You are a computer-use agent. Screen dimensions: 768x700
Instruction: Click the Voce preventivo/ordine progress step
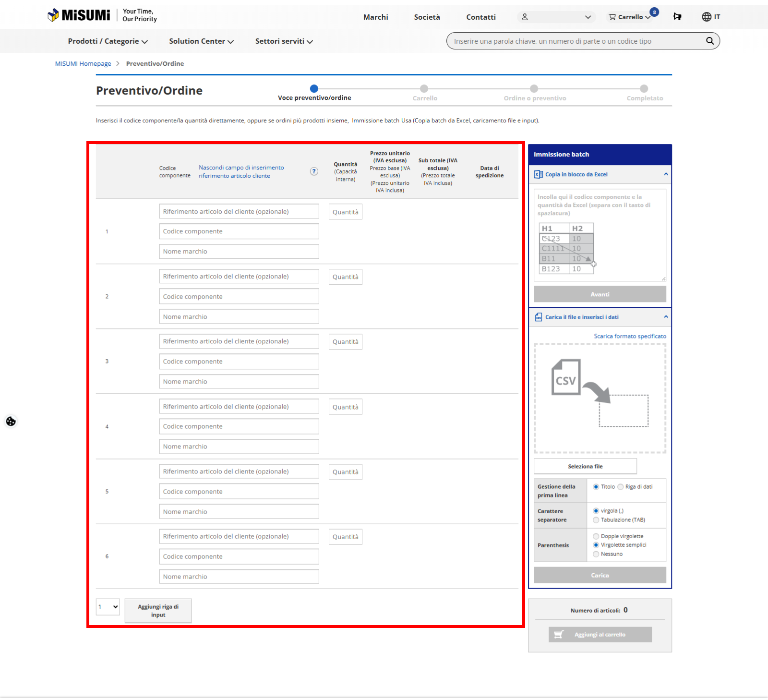(x=314, y=89)
